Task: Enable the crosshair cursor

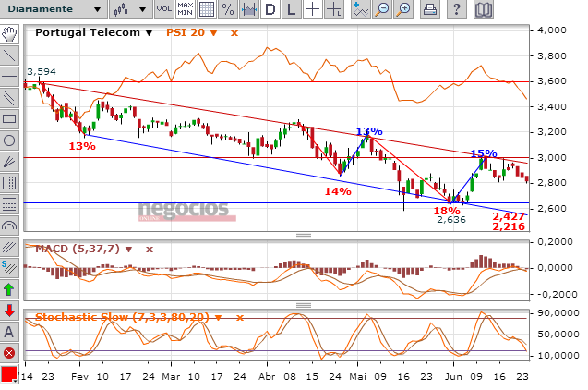Action: [312, 9]
